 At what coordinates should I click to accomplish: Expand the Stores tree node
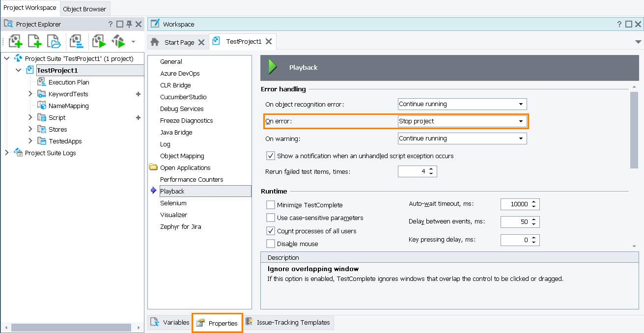point(30,129)
